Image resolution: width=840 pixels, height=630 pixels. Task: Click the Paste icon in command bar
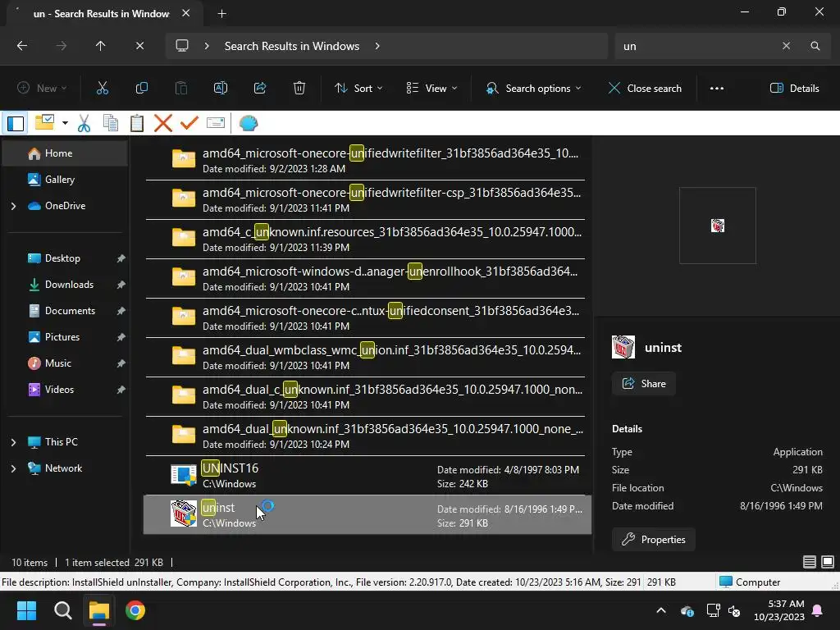[181, 89]
